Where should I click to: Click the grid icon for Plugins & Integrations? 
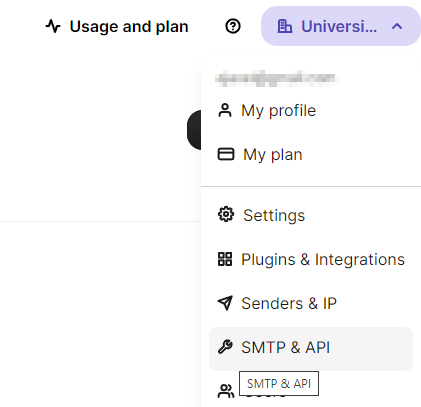tap(225, 259)
